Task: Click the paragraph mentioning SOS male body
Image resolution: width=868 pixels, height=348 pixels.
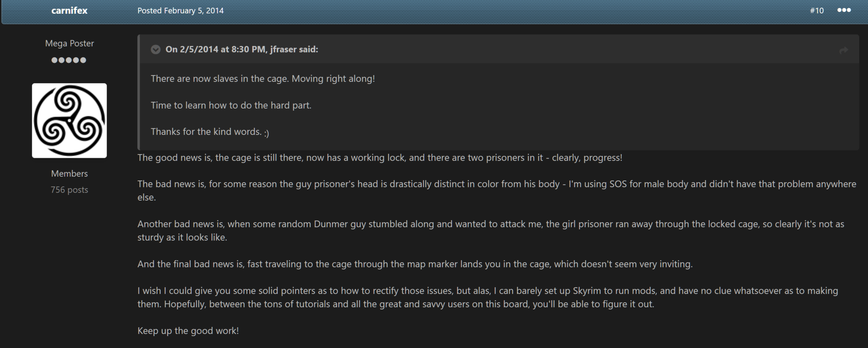Action: tap(497, 191)
